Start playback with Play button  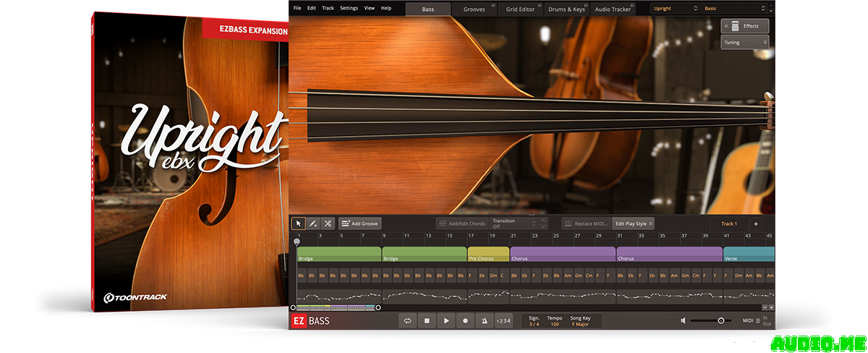point(446,320)
